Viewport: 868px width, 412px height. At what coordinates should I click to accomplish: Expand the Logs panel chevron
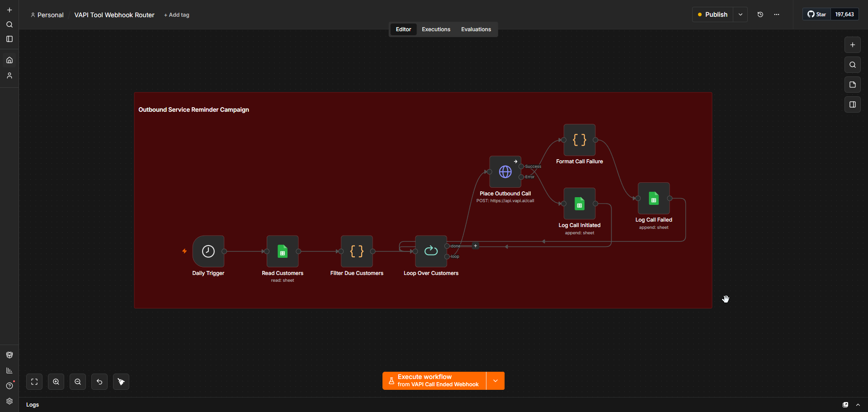858,405
